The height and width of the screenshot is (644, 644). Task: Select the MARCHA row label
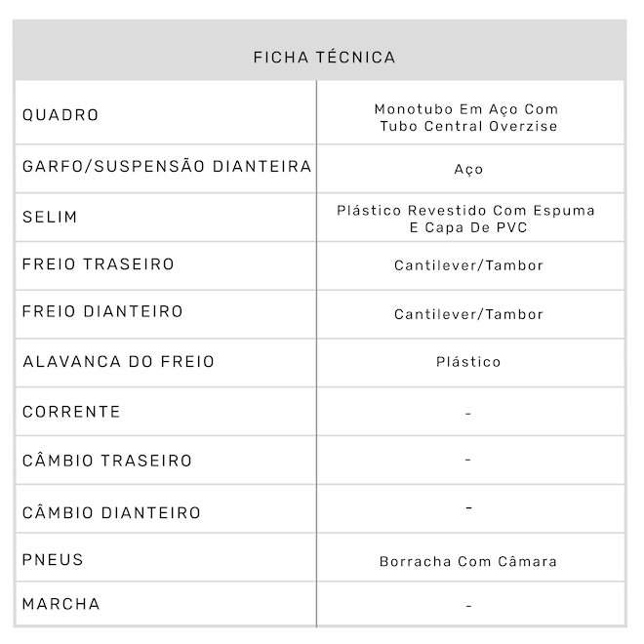[x=61, y=604]
